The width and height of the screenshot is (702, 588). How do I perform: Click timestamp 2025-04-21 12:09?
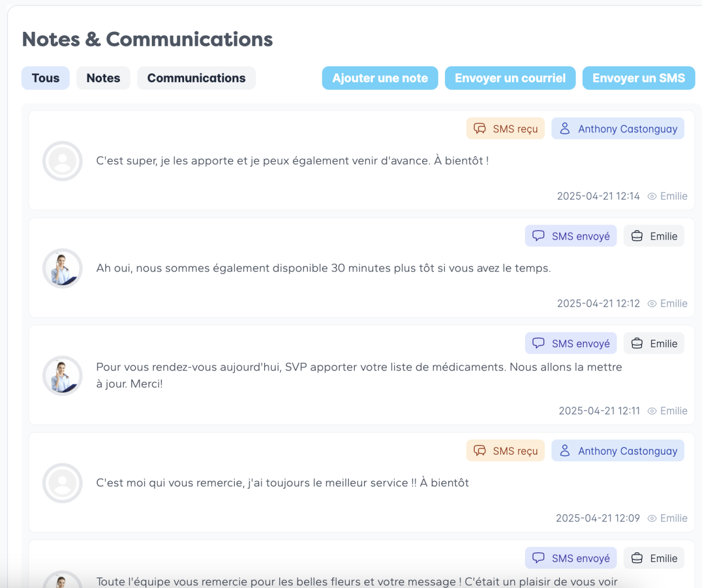pyautogui.click(x=598, y=518)
